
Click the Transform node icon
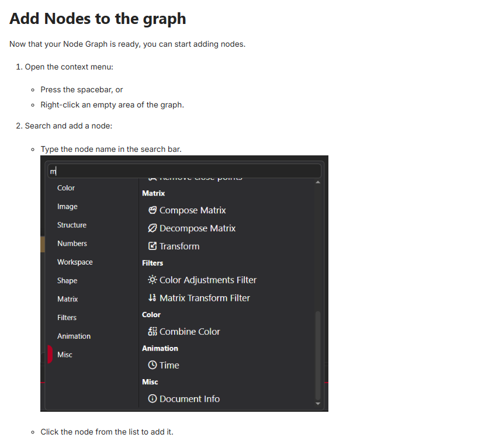153,246
